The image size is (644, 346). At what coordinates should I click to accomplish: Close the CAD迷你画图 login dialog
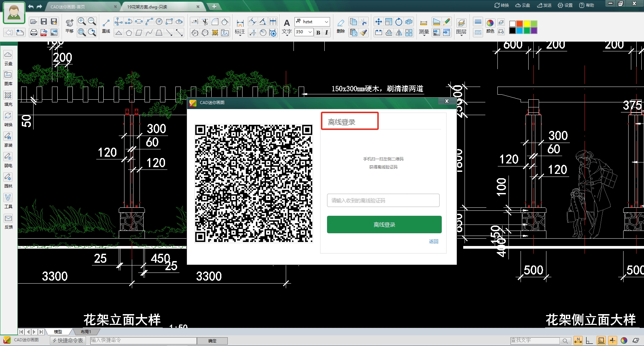coord(447,101)
